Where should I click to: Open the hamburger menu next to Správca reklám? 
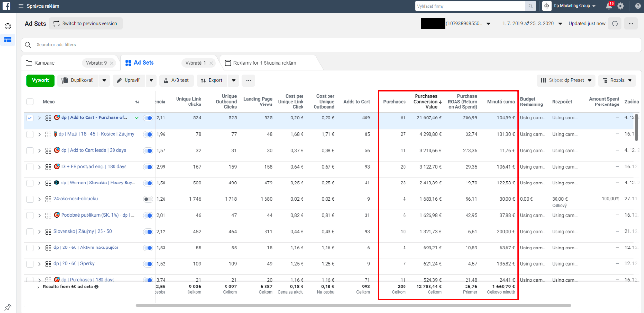(21, 6)
